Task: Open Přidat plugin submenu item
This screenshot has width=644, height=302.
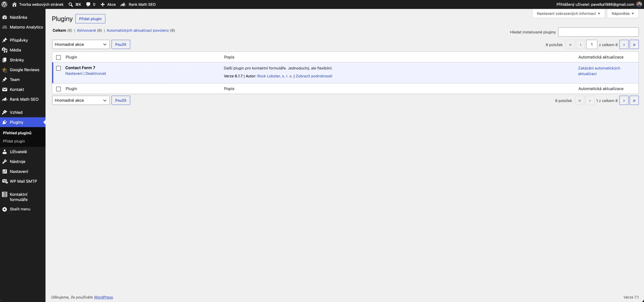Action: [x=14, y=141]
